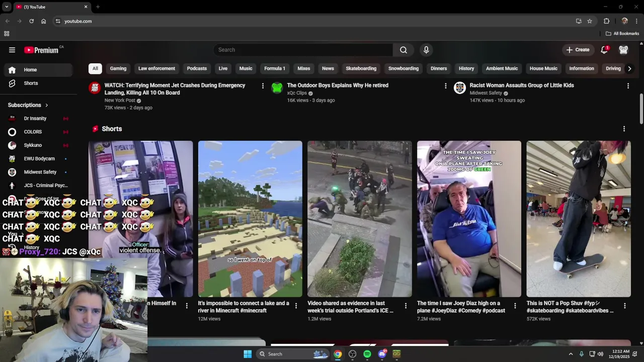Click the Home icon in sidebar

click(x=12, y=70)
